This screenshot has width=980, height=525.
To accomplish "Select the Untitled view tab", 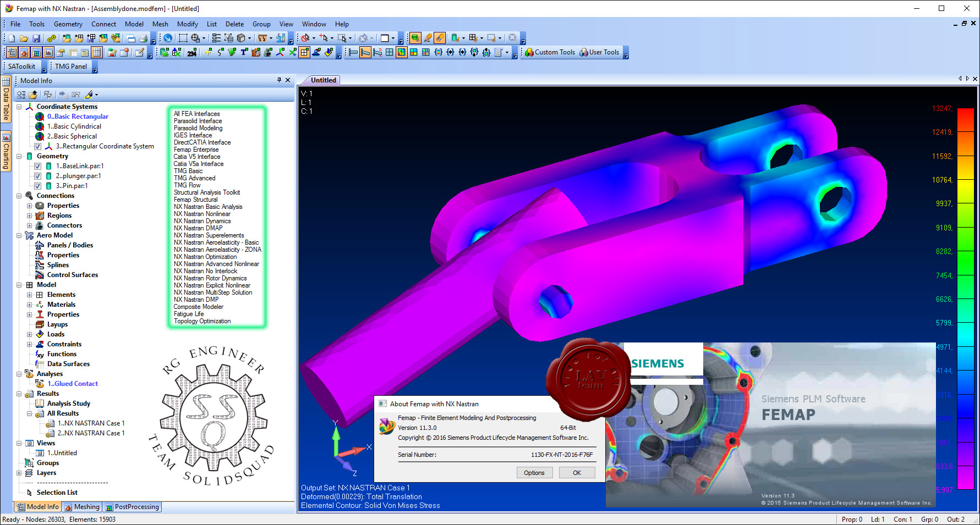I will pos(324,80).
